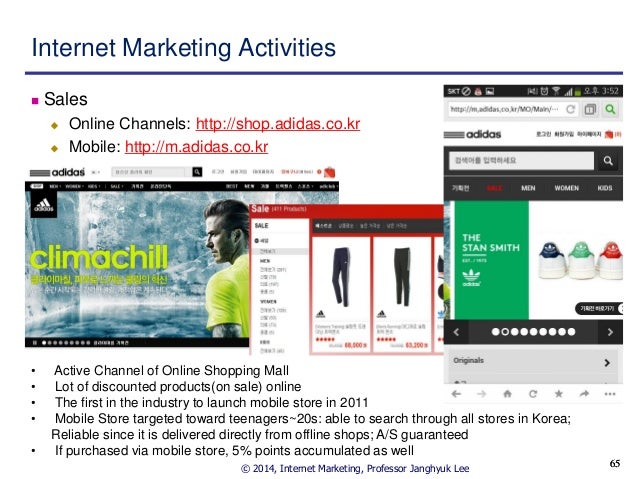Open the red shopping bag on desktop site
This screenshot has height=479, width=638.
[x=330, y=172]
